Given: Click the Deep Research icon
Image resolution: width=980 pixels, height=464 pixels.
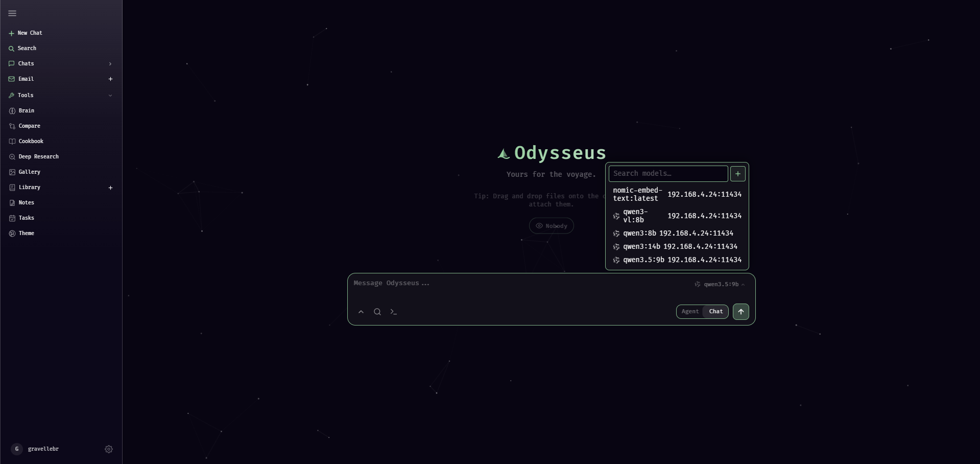Looking at the screenshot, I should (x=12, y=157).
